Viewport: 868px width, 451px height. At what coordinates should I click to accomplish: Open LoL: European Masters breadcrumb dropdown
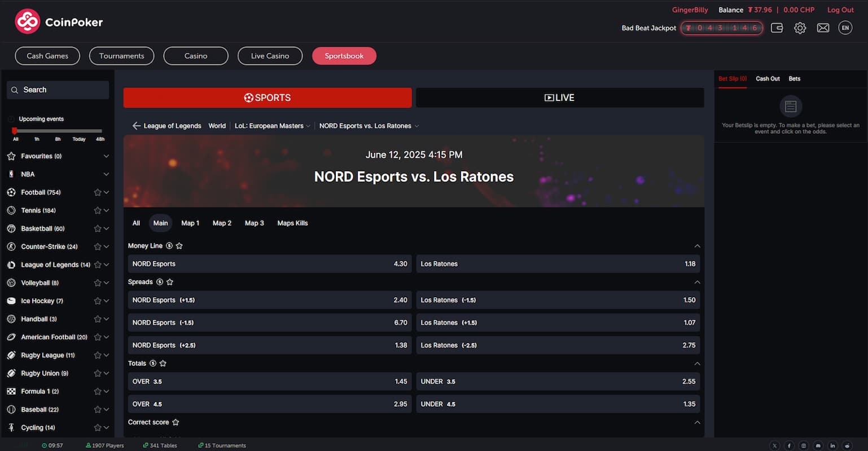click(x=273, y=126)
